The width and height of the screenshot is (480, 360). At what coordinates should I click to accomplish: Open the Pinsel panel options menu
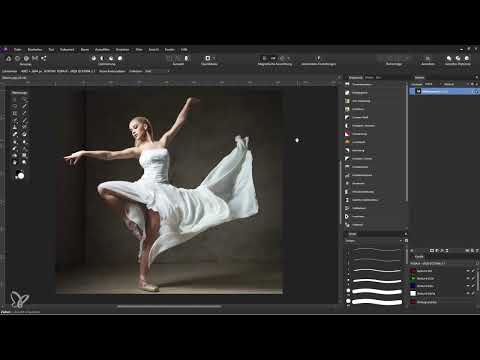[405, 234]
